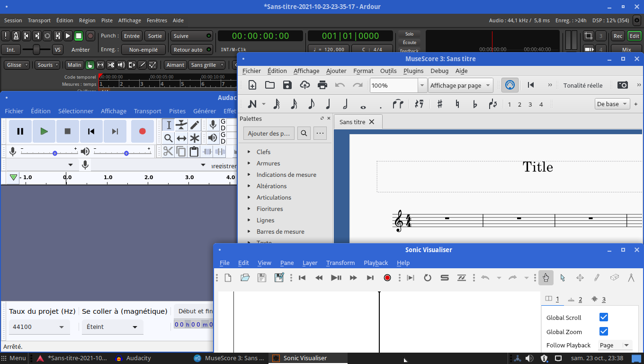
Task: Toggle the Global Zoom checkbox
Action: click(603, 331)
